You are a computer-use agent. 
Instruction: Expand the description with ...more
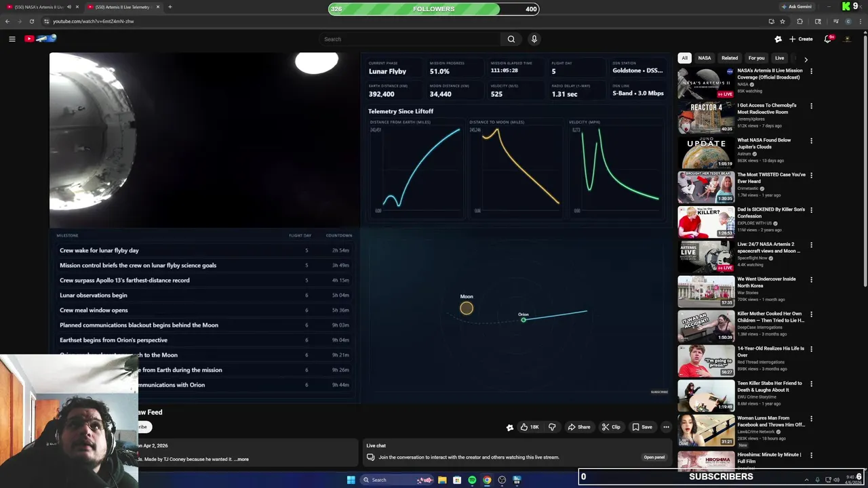pos(241,459)
